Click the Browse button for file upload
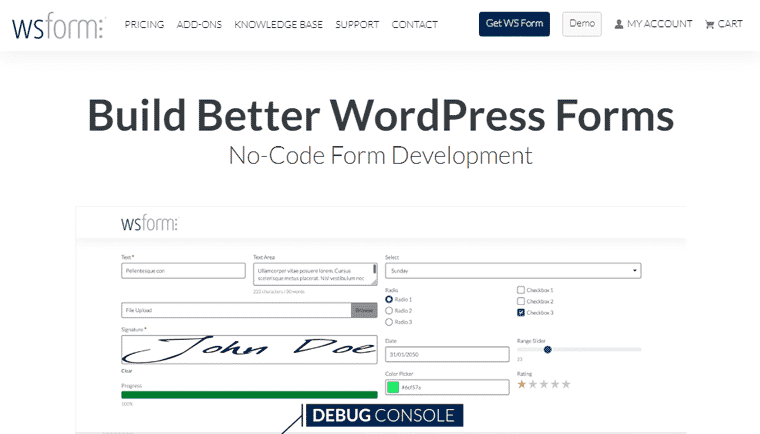This screenshot has height=434, width=760. tap(364, 310)
